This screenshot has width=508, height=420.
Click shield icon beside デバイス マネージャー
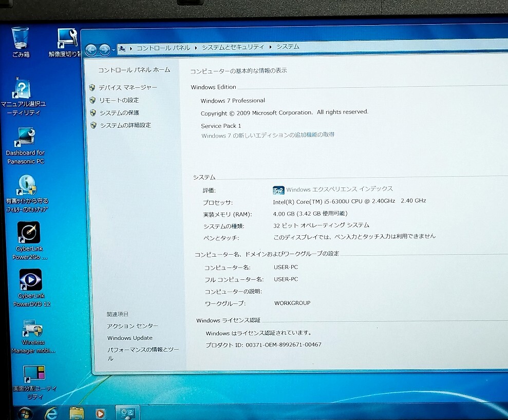92,87
